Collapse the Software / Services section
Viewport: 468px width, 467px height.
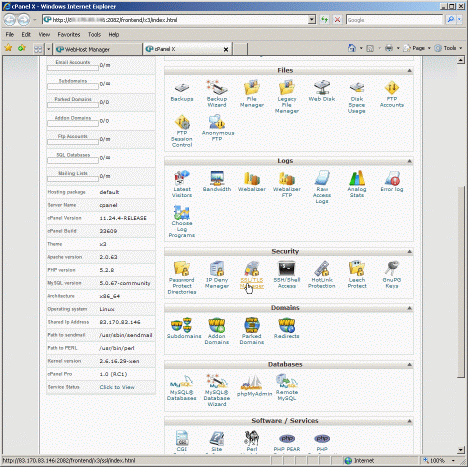pos(409,421)
